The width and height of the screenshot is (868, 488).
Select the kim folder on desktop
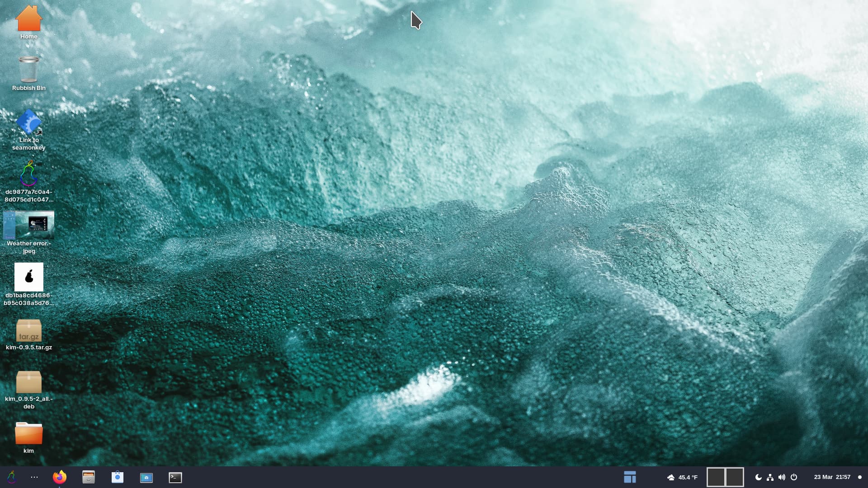[28, 438]
